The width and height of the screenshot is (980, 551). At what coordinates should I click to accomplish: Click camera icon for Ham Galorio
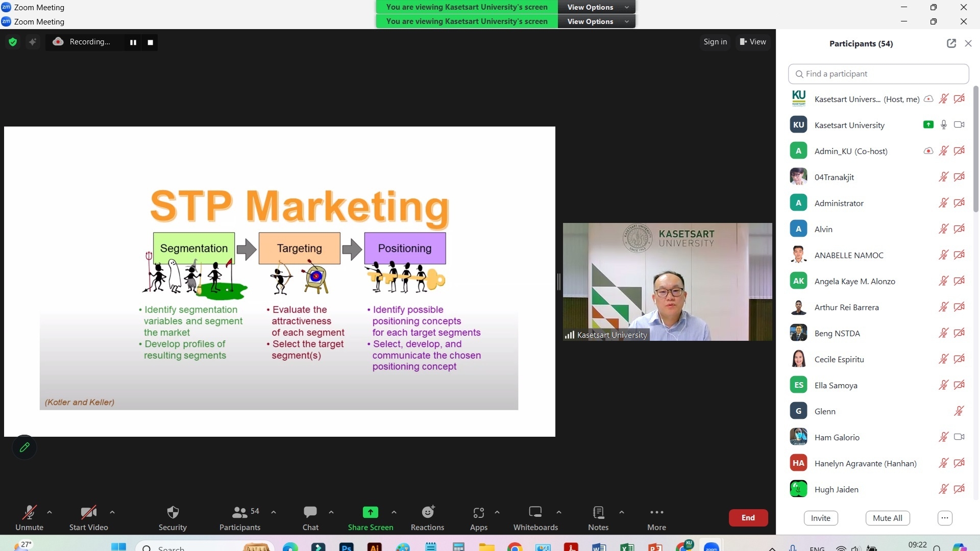click(x=959, y=437)
